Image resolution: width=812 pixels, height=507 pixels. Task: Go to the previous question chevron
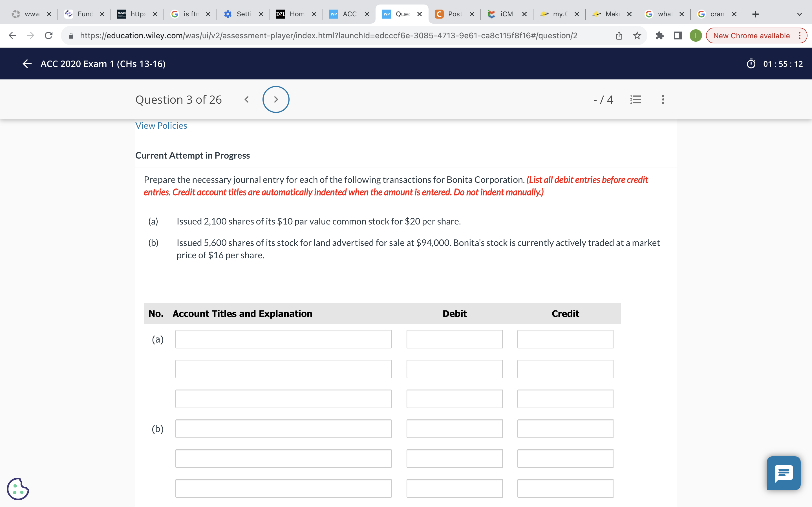point(247,100)
